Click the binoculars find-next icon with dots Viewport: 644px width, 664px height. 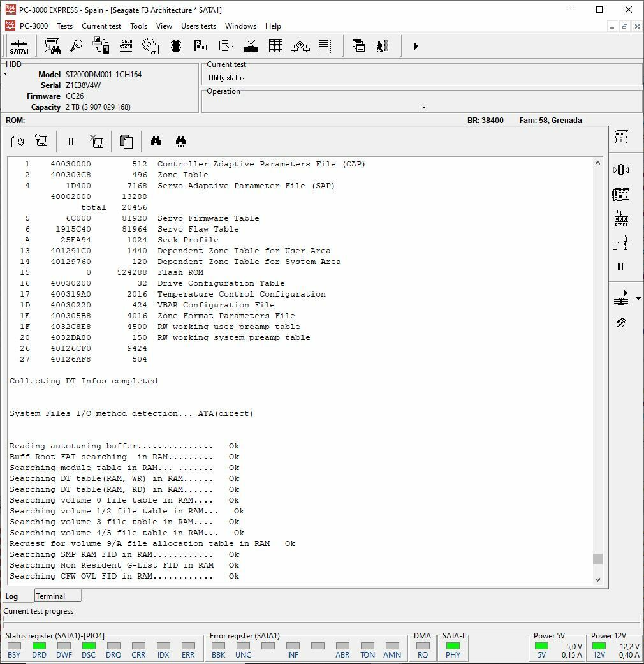tap(181, 141)
